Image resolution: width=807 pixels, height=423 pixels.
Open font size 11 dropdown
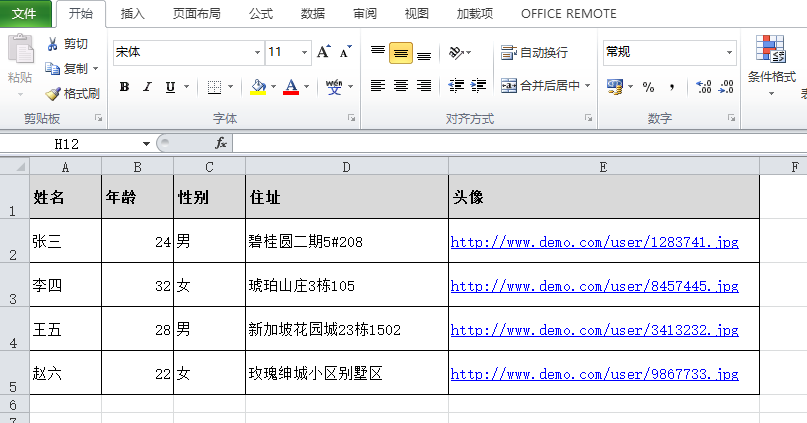point(304,52)
